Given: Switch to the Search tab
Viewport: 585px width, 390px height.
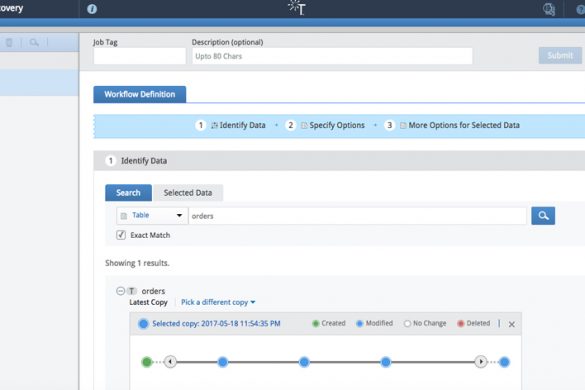Looking at the screenshot, I should tap(128, 193).
